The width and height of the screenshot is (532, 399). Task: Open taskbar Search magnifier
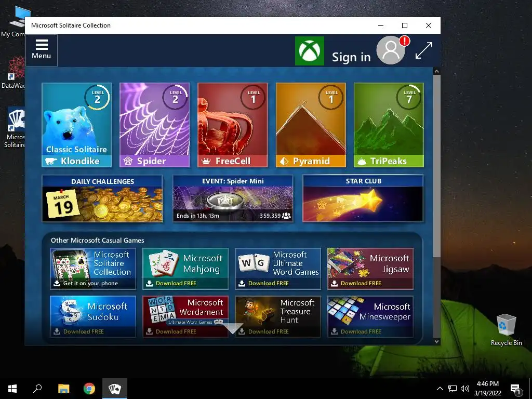(37, 389)
